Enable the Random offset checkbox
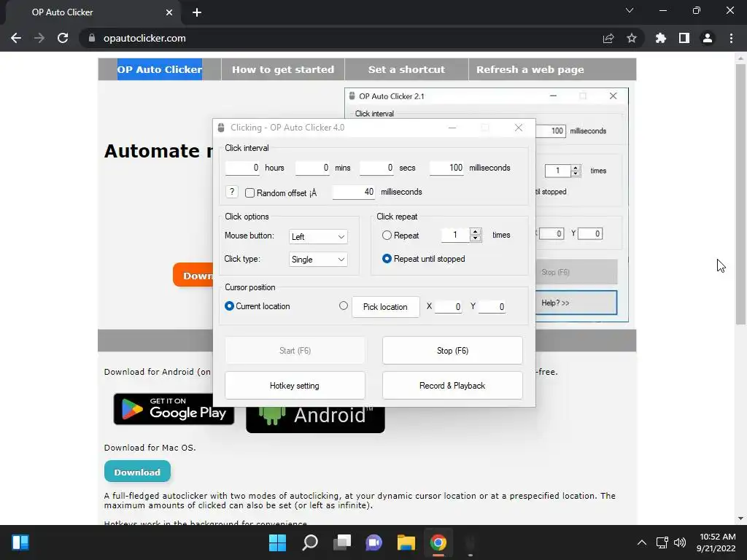The height and width of the screenshot is (560, 747). [249, 192]
